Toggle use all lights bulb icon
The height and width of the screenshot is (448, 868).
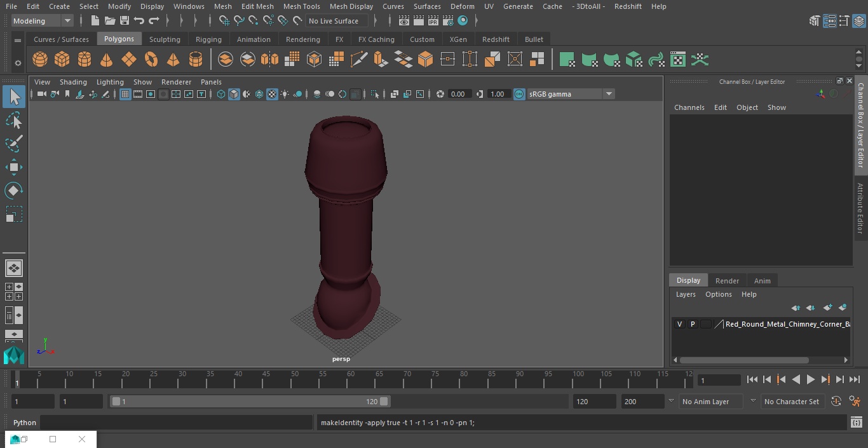point(285,94)
